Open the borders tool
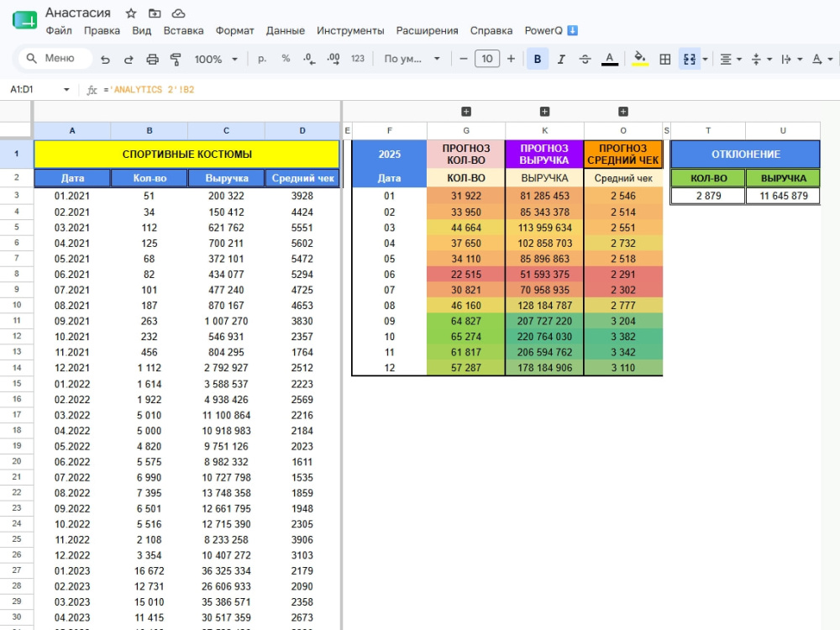Viewport: 840px width, 630px height. pos(664,59)
